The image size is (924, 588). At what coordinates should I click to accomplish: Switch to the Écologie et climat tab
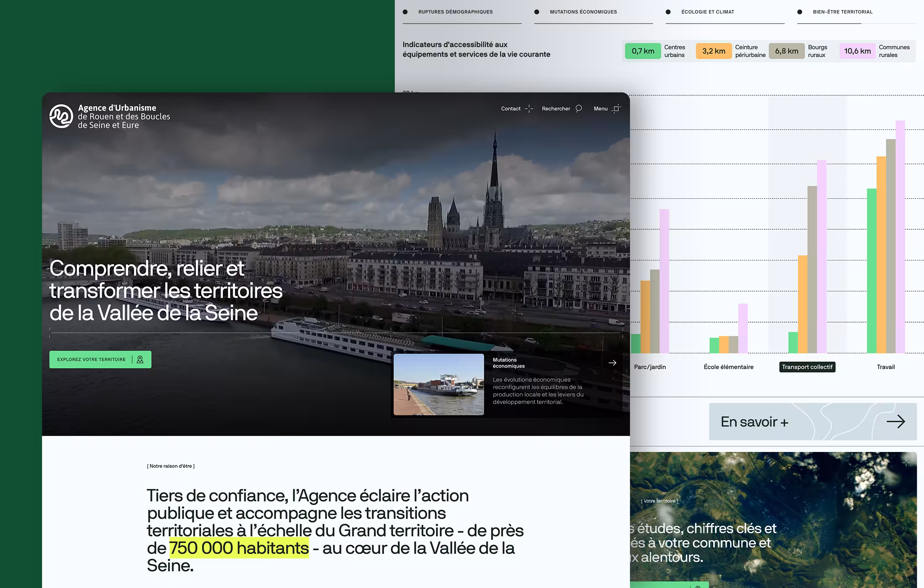(x=707, y=12)
